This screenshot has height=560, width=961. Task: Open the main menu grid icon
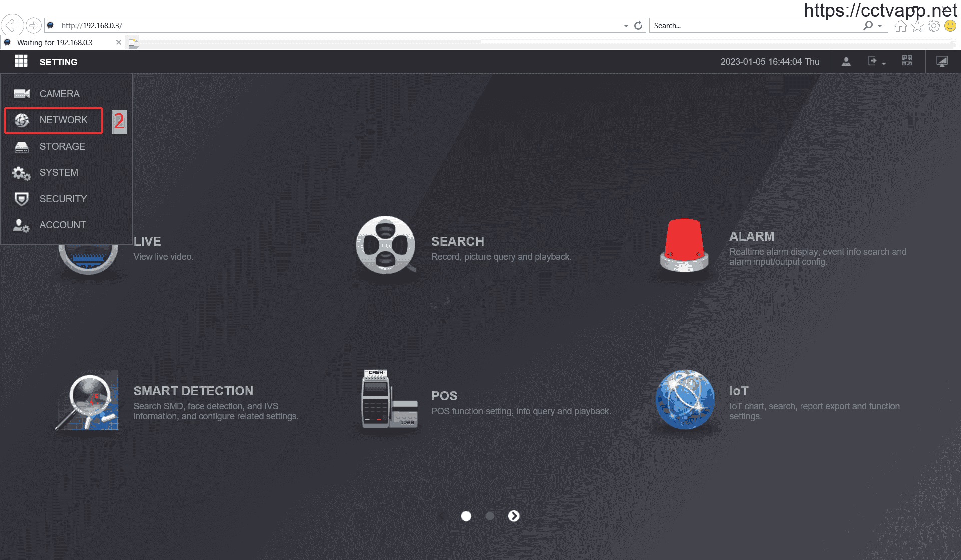click(21, 61)
